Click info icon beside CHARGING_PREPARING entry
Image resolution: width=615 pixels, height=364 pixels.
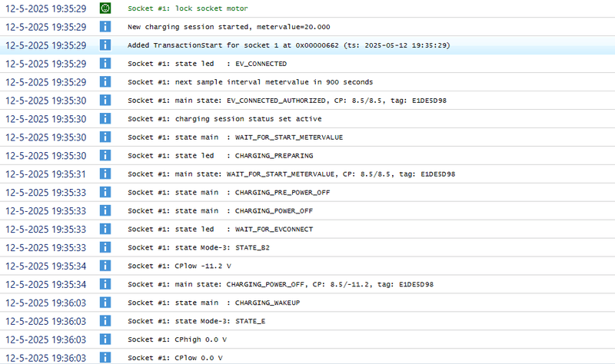106,155
